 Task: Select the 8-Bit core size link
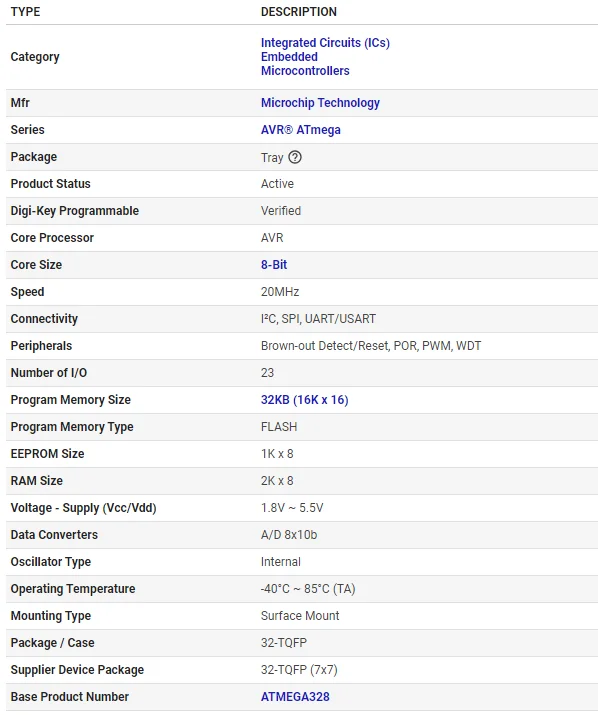274,265
